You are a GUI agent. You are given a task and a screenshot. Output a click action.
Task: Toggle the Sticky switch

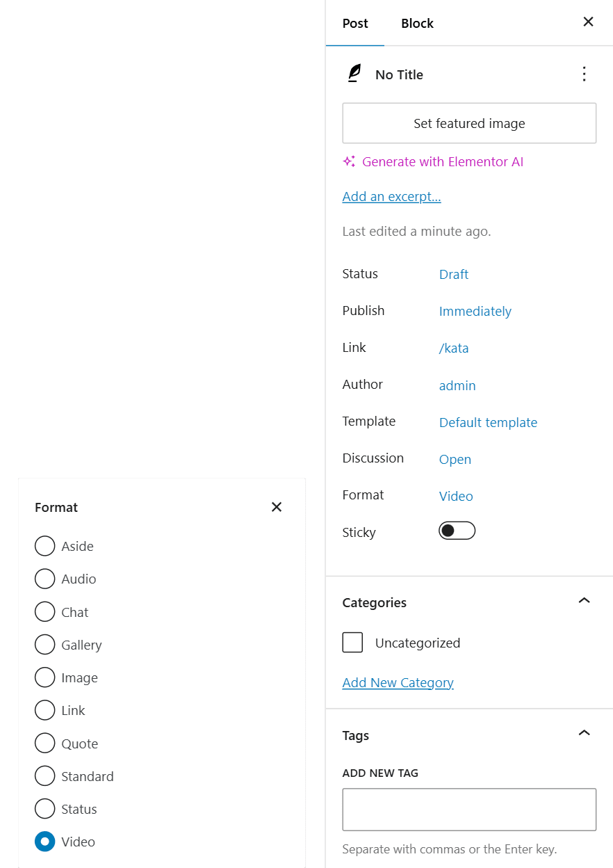[x=457, y=531]
